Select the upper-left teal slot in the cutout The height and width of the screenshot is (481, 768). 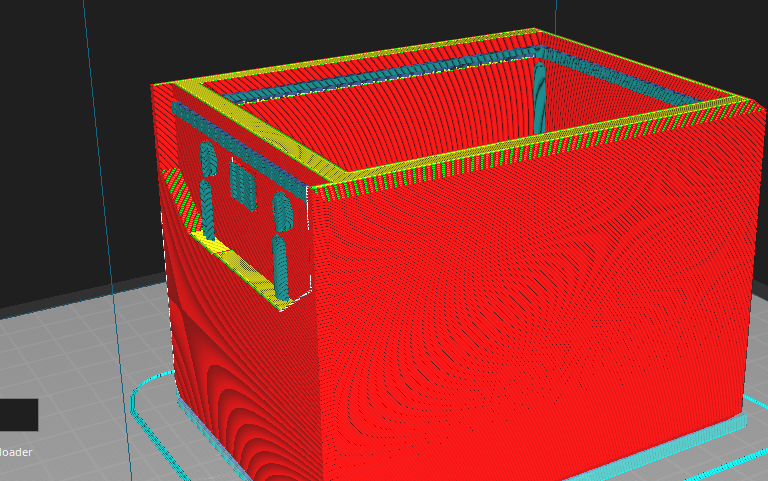click(208, 157)
